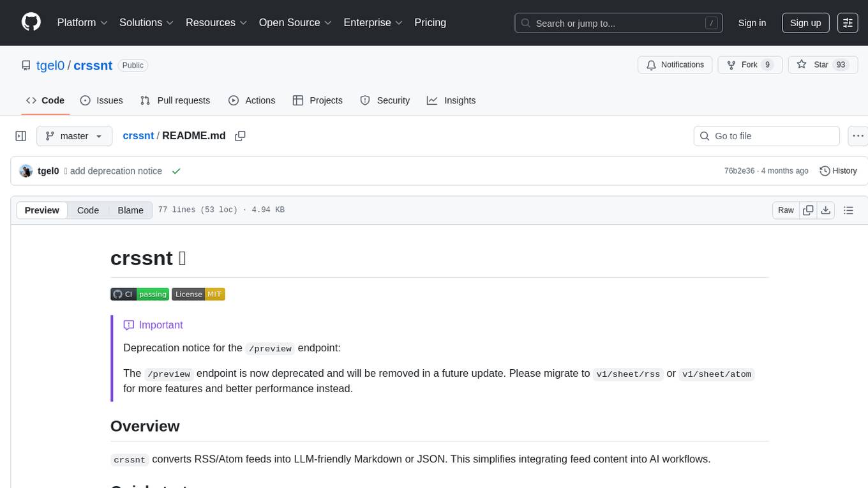Open the appearance settings icon in header
The width and height of the screenshot is (868, 488).
click(848, 23)
